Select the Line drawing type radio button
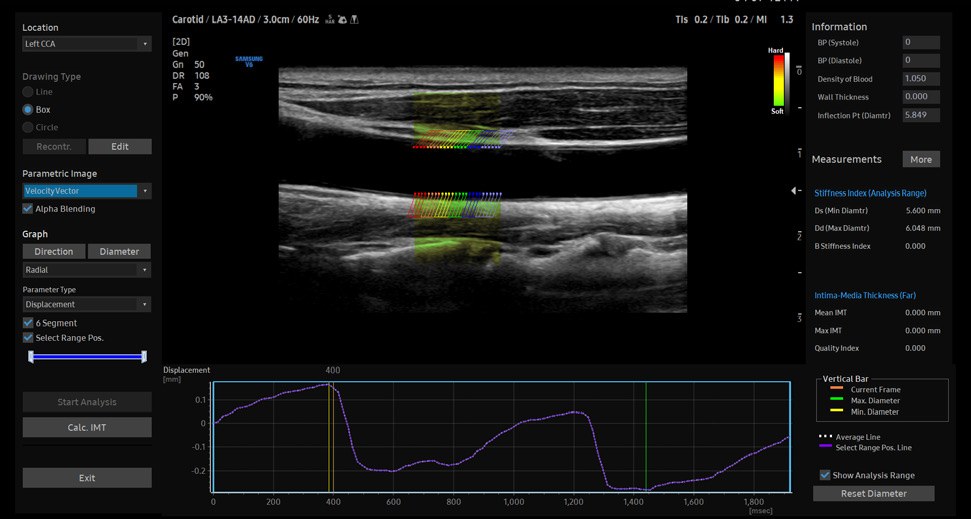This screenshot has height=519, width=971. [28, 92]
